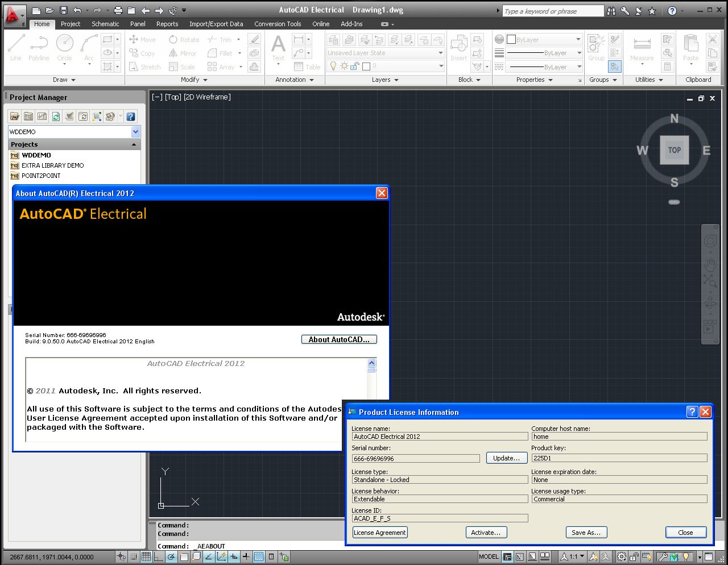Open Help with the title bar question mark
The image size is (728, 565).
coord(672,11)
